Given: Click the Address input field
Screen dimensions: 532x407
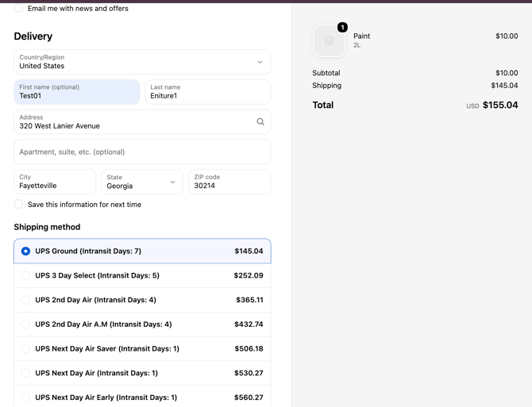Looking at the screenshot, I should coord(142,121).
